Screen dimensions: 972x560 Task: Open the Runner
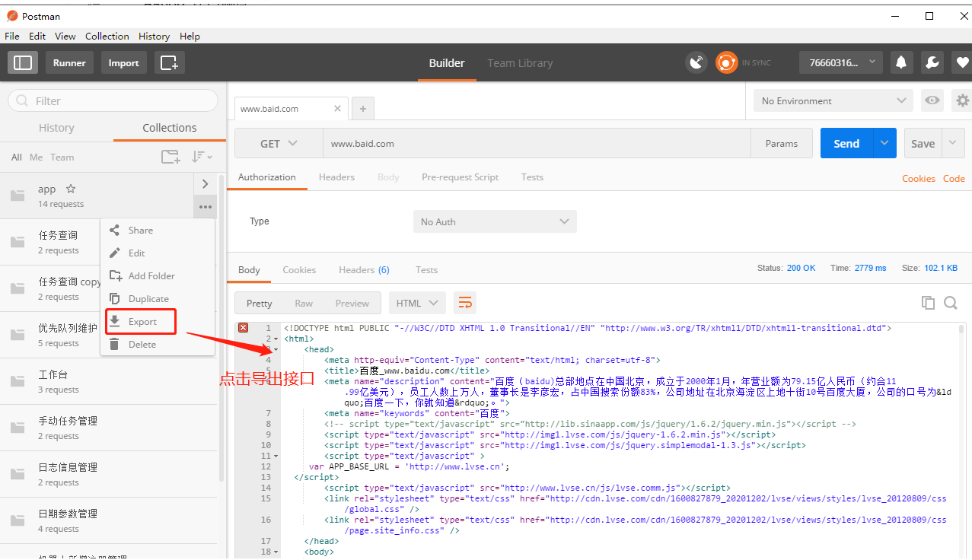point(69,62)
